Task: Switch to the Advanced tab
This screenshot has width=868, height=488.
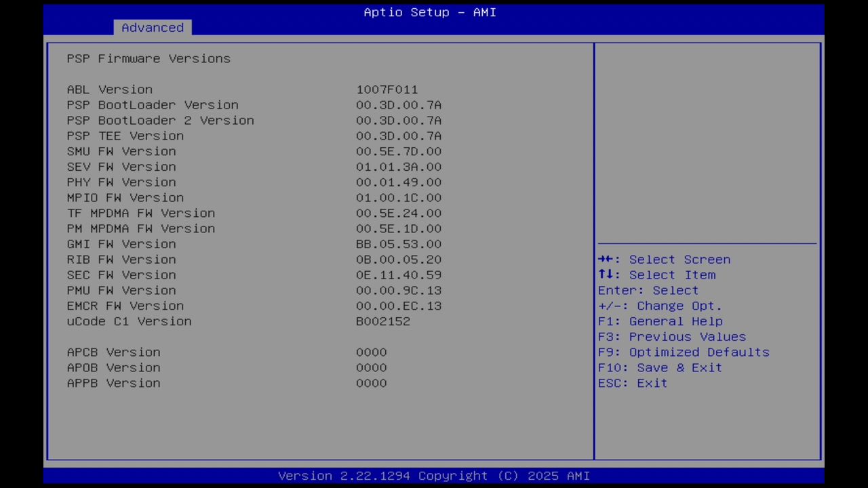Action: 152,27
